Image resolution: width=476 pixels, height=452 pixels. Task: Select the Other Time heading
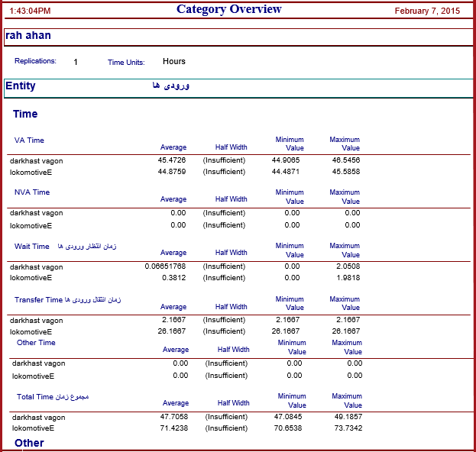[x=36, y=343]
